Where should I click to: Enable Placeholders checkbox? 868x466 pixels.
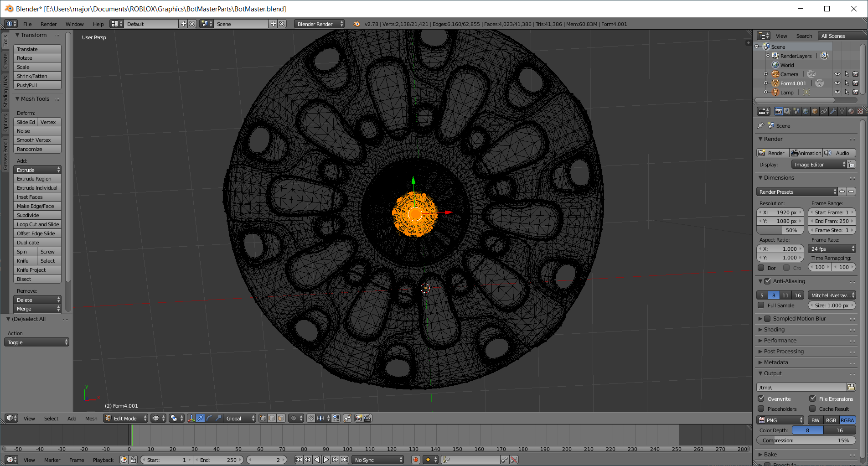coord(761,409)
